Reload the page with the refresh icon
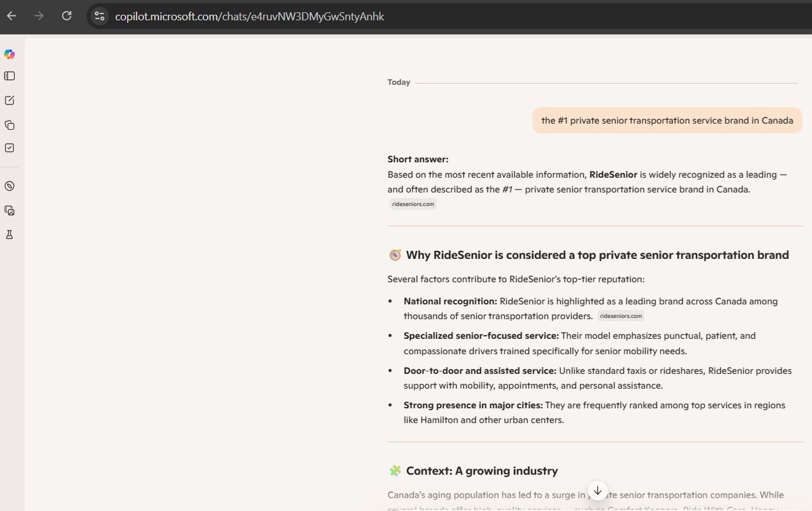812x511 pixels. (66, 16)
